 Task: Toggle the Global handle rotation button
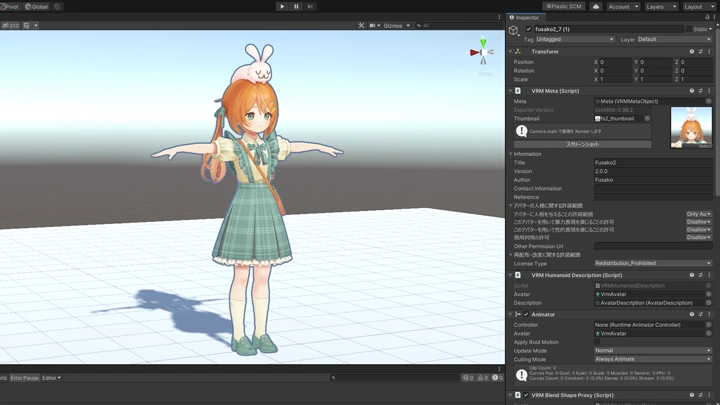click(x=36, y=6)
